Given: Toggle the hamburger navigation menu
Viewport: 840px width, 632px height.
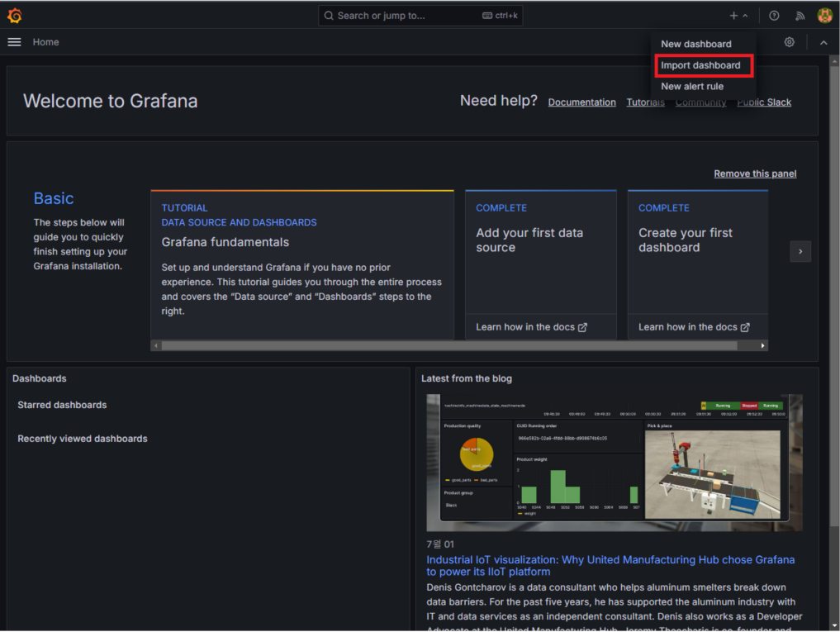Looking at the screenshot, I should (14, 42).
